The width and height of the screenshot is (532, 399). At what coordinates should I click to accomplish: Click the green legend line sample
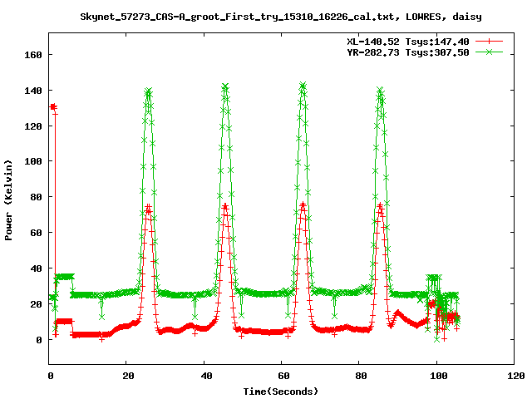tap(489, 52)
